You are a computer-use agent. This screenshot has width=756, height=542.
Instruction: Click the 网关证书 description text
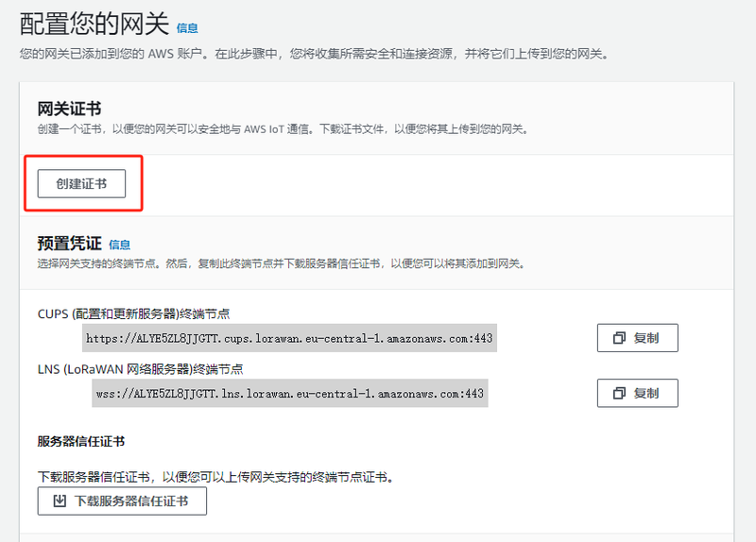click(282, 128)
